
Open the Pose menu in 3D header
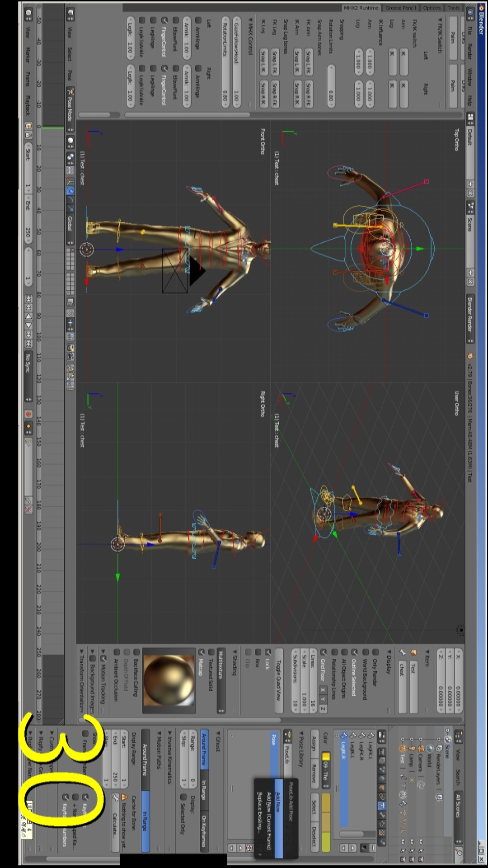[70, 75]
